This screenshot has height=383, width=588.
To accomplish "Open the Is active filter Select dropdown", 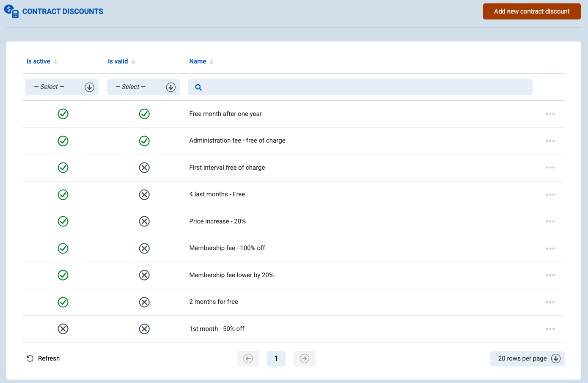I will [62, 87].
